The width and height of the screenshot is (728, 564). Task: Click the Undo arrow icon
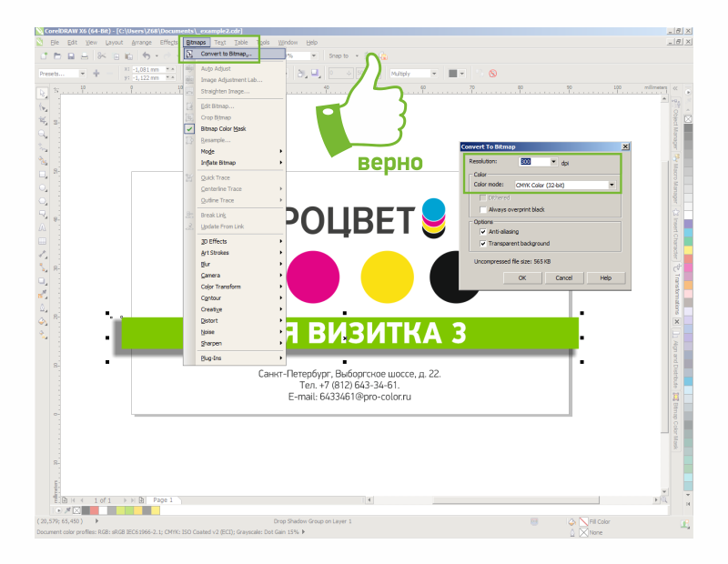(147, 56)
